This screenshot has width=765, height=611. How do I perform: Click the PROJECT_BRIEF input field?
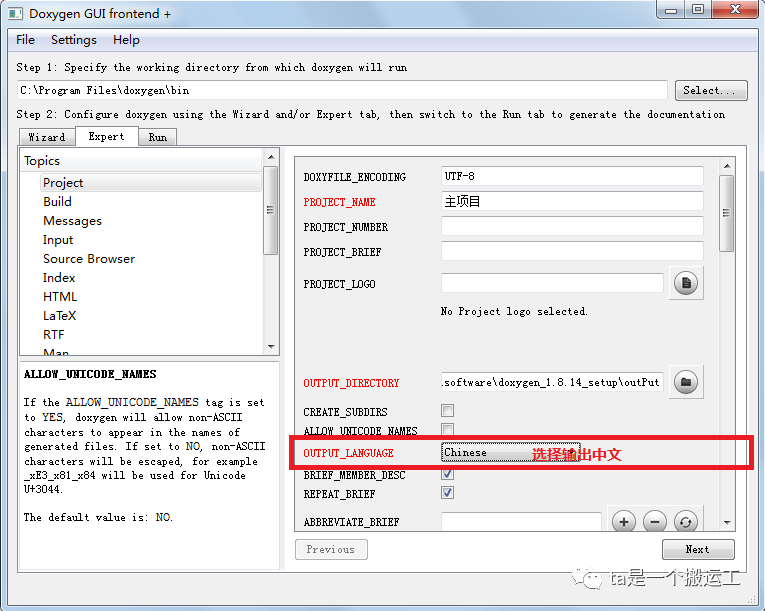[572, 251]
